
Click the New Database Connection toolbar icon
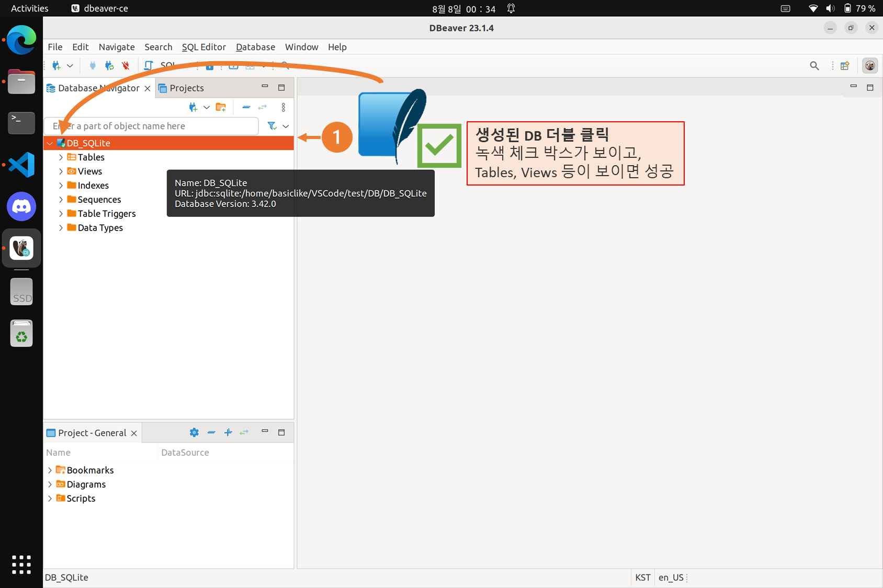56,66
